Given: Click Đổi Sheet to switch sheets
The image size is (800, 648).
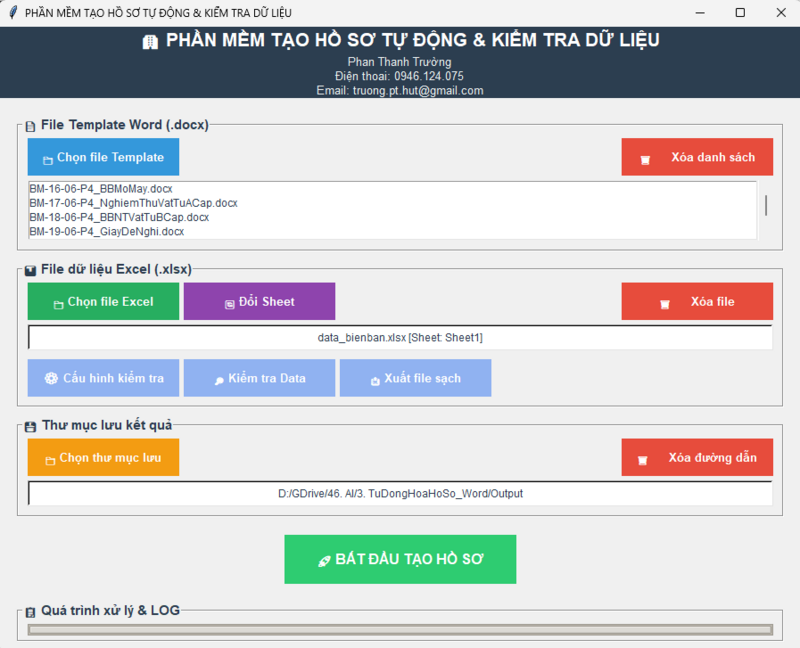Looking at the screenshot, I should coord(259,300).
